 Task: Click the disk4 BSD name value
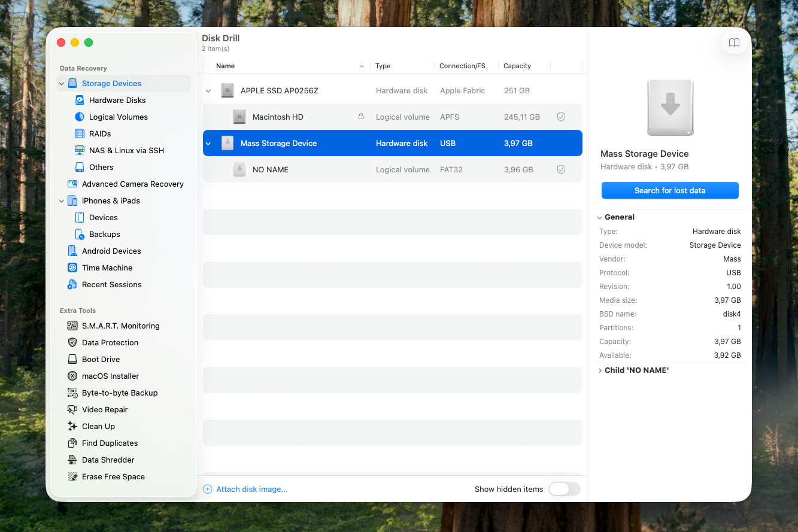pyautogui.click(x=732, y=314)
